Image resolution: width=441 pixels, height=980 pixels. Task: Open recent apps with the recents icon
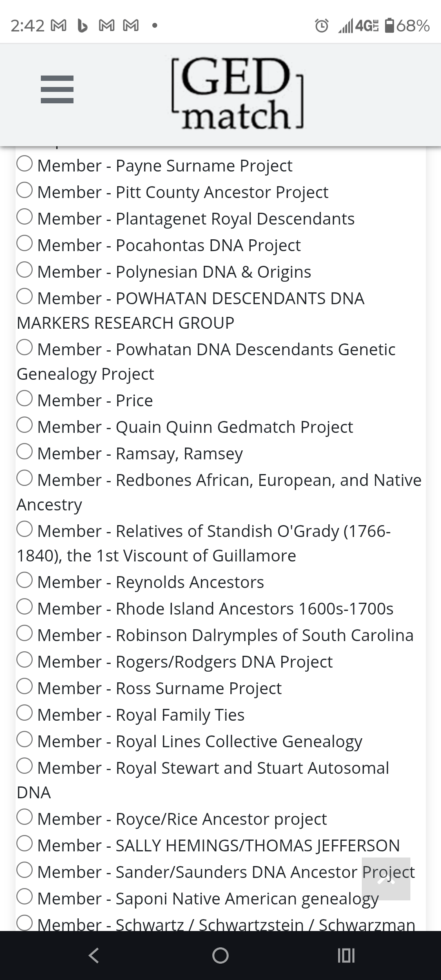346,955
